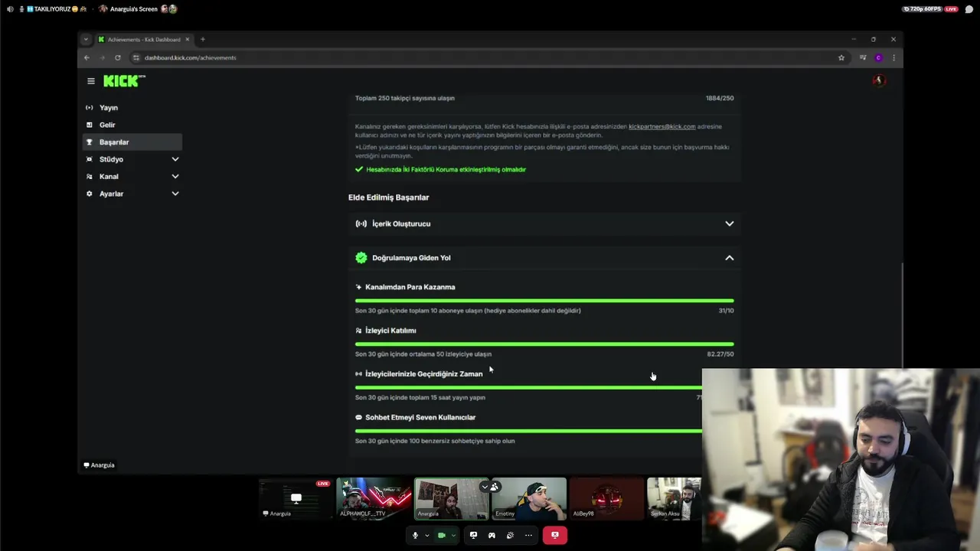The image size is (980, 551).
Task: Open the Gelir sidebar item
Action: tap(132, 125)
